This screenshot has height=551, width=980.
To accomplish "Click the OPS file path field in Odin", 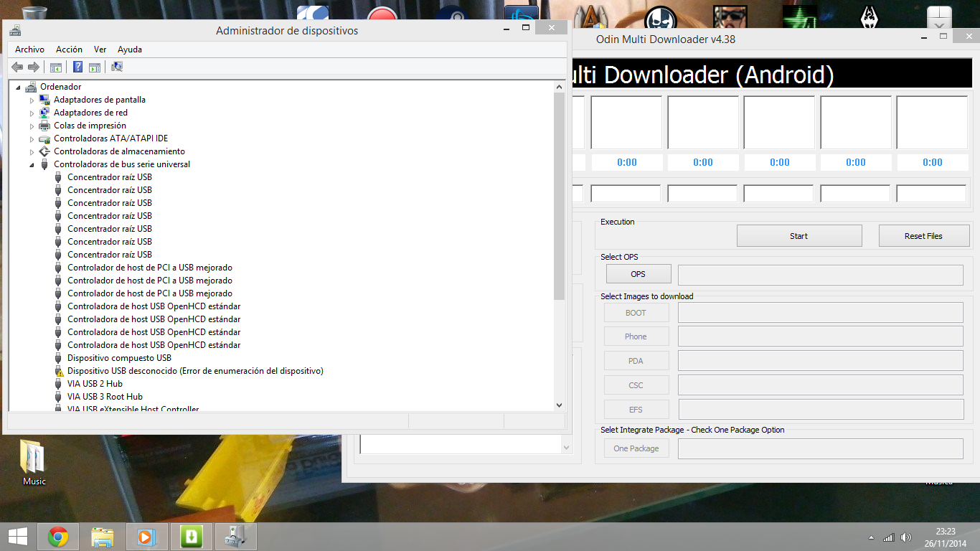I will click(821, 275).
